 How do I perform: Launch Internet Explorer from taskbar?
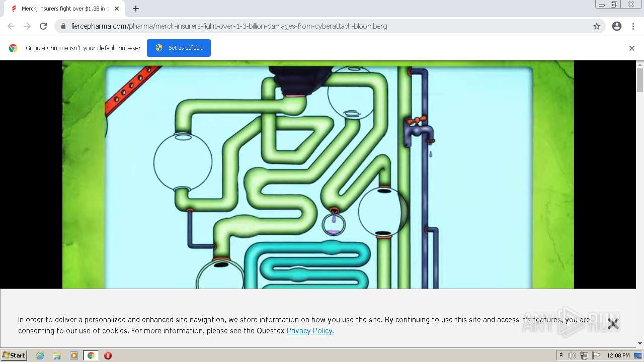tap(40, 355)
